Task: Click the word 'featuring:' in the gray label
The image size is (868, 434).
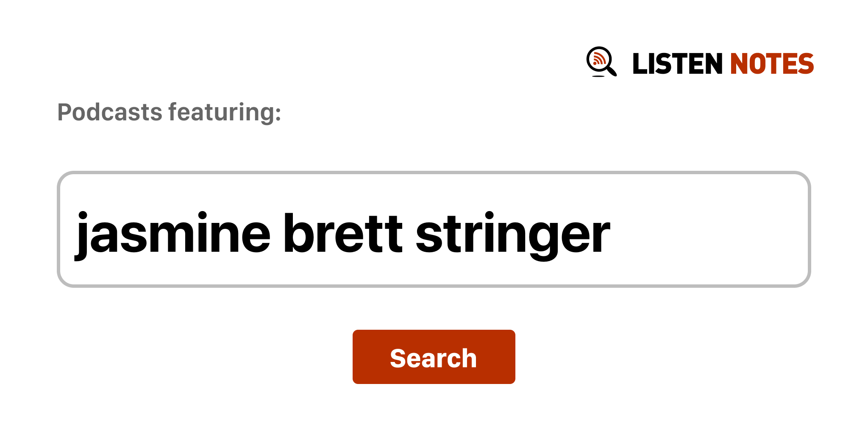Action: click(225, 112)
